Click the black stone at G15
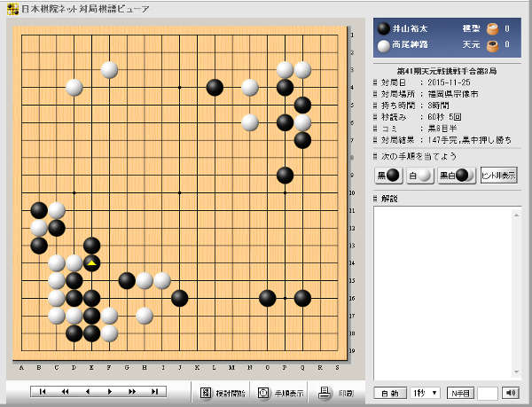 pyautogui.click(x=127, y=281)
